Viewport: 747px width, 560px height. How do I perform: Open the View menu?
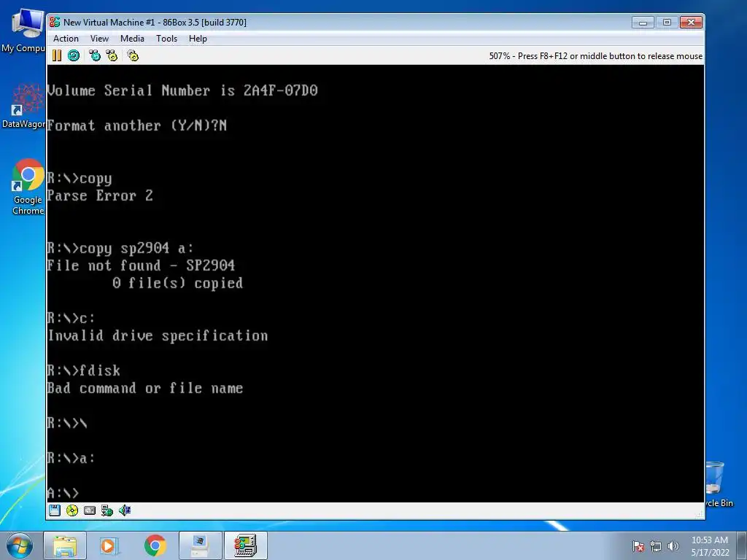click(x=99, y=39)
